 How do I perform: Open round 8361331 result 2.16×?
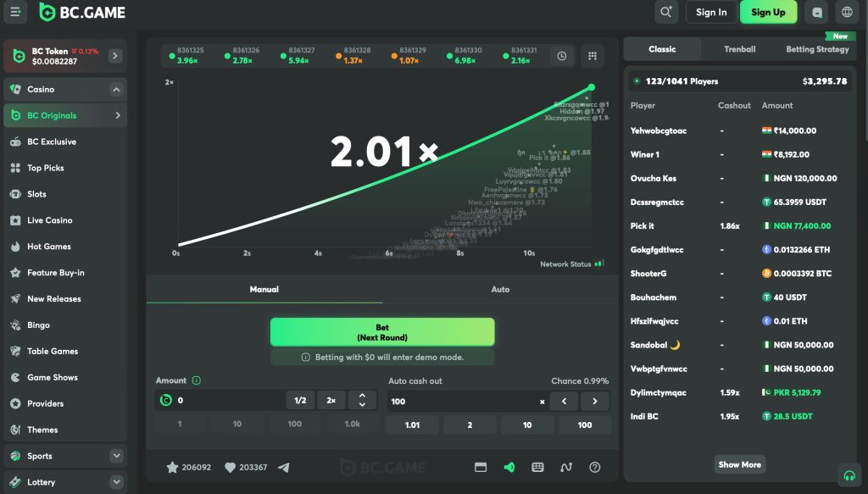521,55
